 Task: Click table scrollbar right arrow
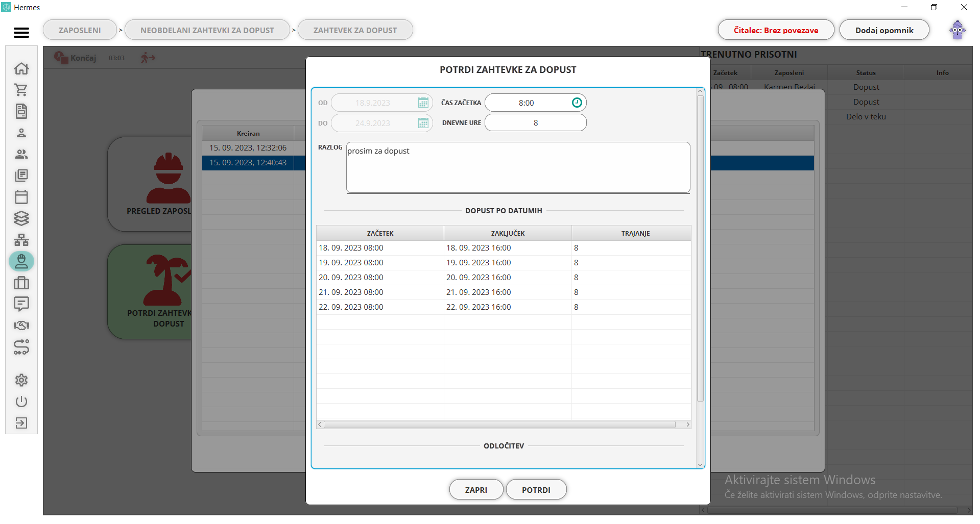[x=687, y=425]
